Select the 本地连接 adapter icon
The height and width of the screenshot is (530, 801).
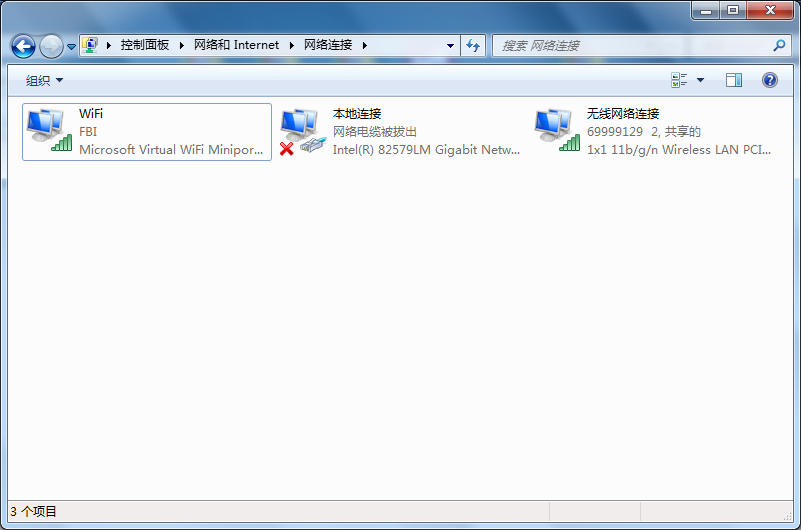coord(303,131)
